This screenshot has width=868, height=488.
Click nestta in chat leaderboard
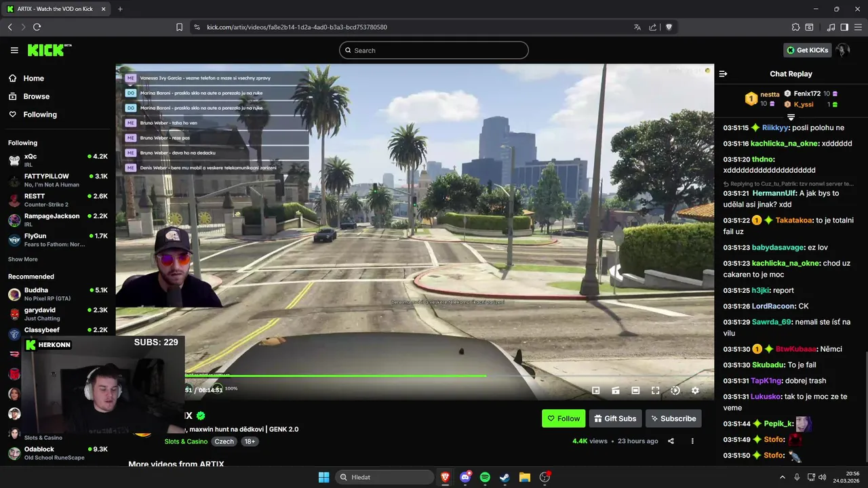(x=770, y=94)
